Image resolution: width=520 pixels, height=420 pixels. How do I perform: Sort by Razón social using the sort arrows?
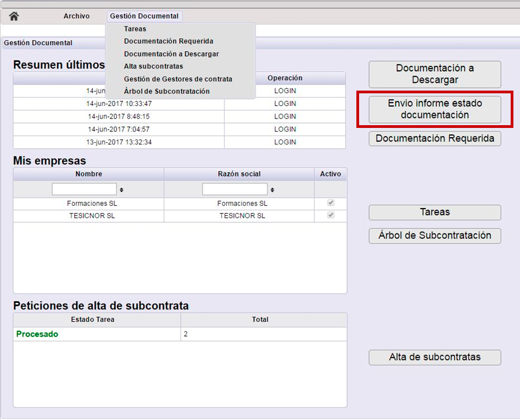pos(272,189)
